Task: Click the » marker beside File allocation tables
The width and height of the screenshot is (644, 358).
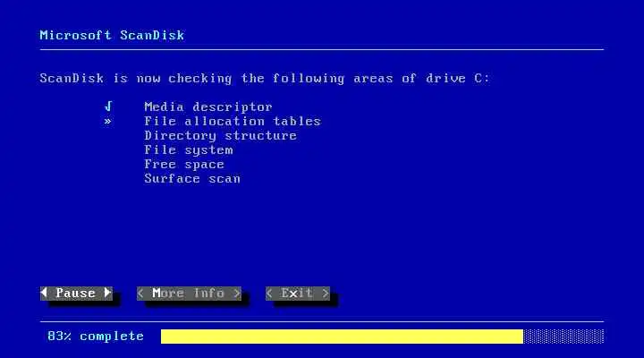Action: 107,121
